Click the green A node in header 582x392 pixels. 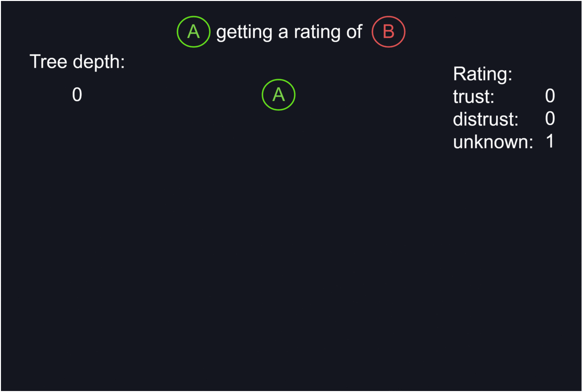pos(193,32)
